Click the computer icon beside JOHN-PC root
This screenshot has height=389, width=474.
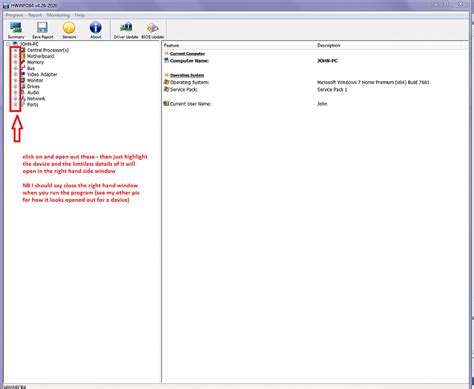pos(15,44)
